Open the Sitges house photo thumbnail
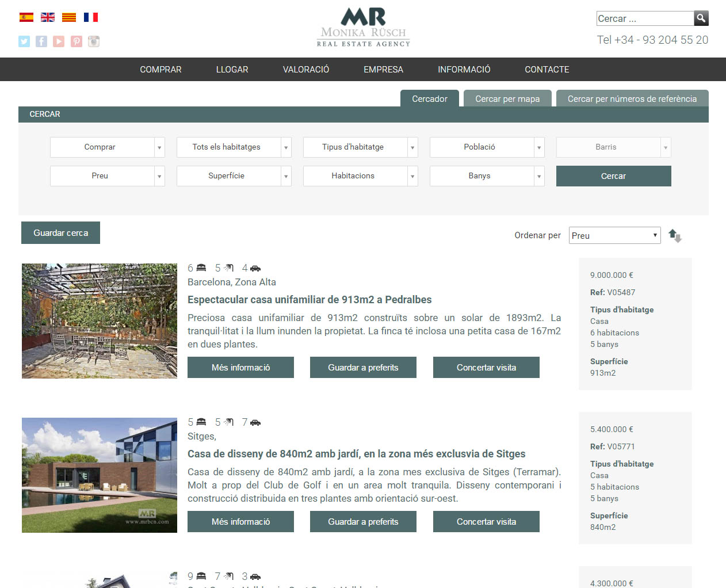This screenshot has width=726, height=588. click(100, 475)
